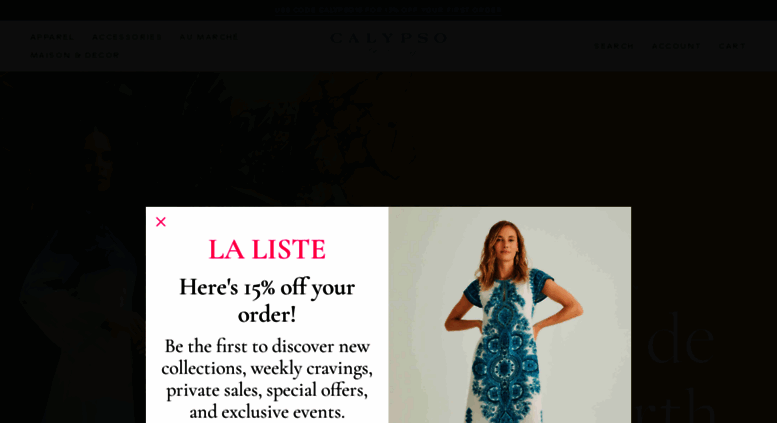Open the Au Marché menu
Image resolution: width=777 pixels, height=423 pixels.
coord(209,37)
